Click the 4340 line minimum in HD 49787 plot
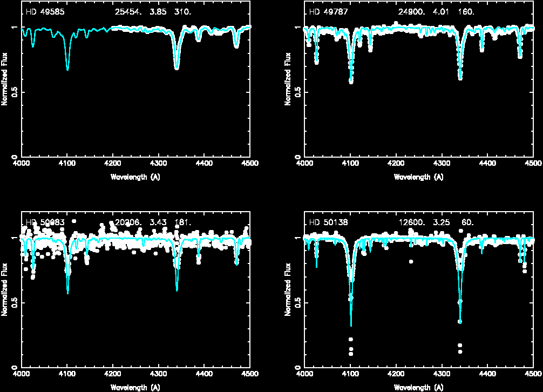The height and width of the screenshot is (392, 543). (460, 78)
